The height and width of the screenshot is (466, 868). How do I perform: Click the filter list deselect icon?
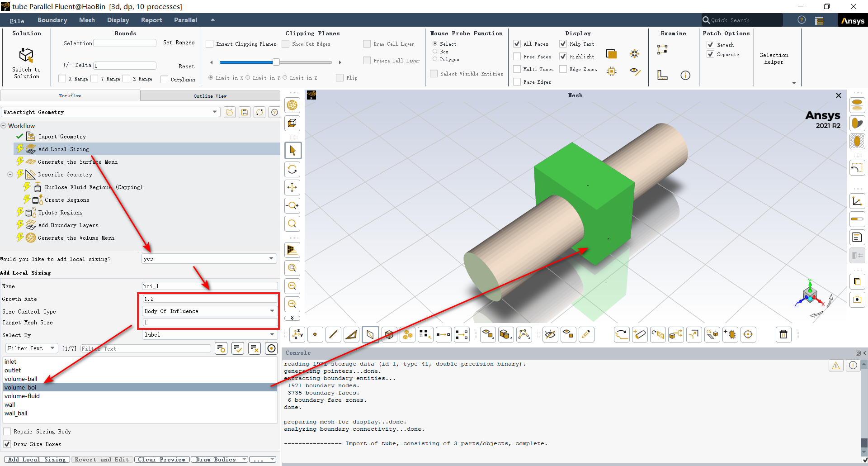255,348
